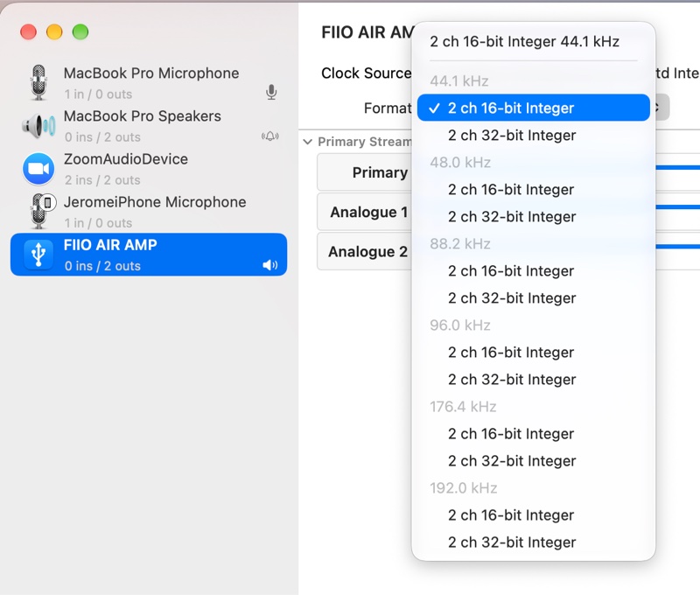Zoom the window with green button
The height and width of the screenshot is (595, 700).
(x=80, y=32)
